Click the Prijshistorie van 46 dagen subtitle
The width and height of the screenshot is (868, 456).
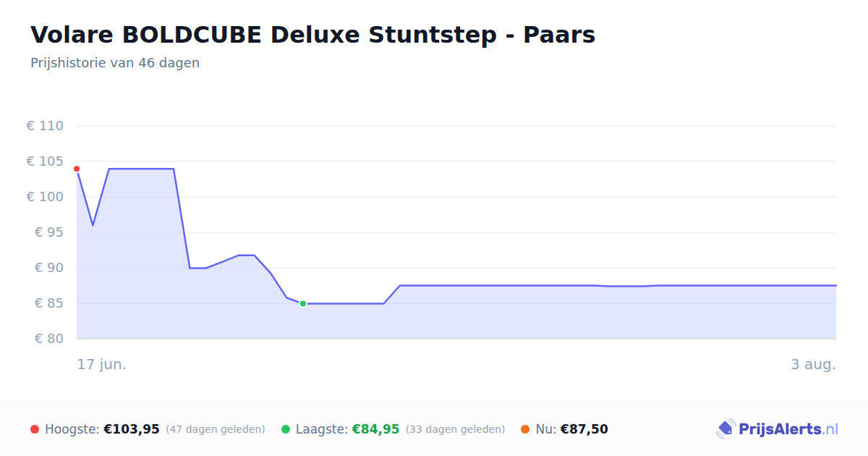[x=115, y=63]
